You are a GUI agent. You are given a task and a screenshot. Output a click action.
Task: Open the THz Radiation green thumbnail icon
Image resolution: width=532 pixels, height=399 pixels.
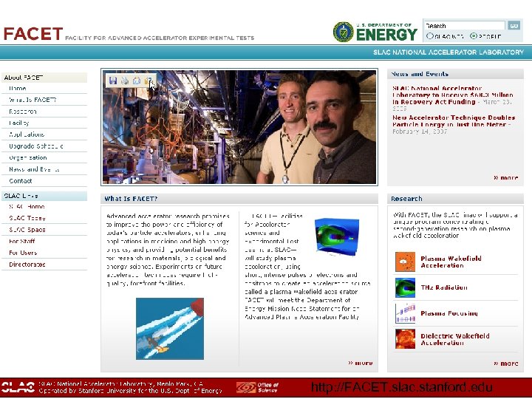coord(405,287)
